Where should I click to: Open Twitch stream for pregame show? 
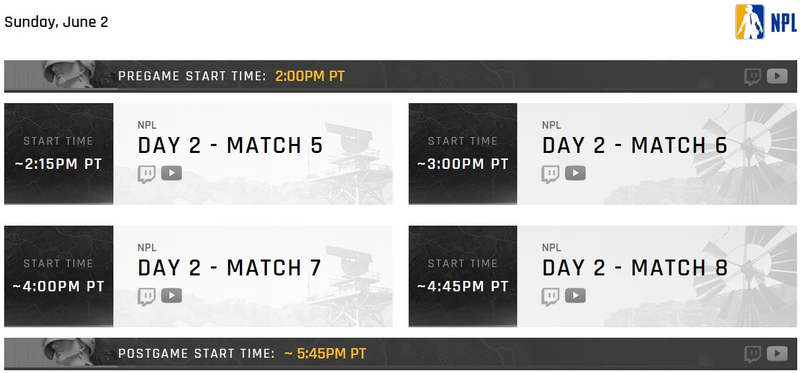753,77
